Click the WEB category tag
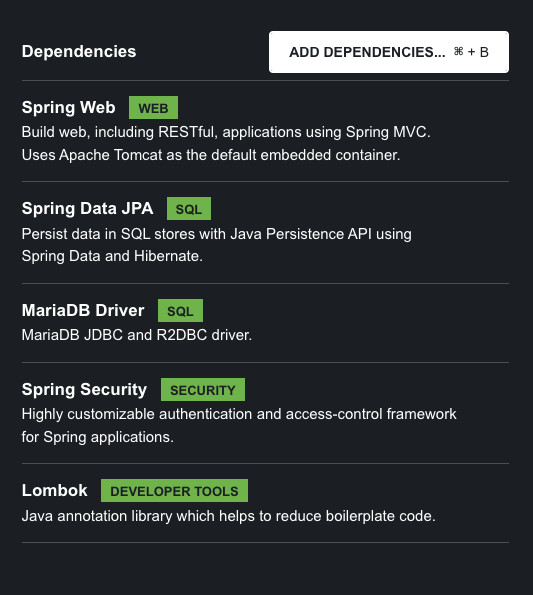Viewport: 533px width, 595px height. [153, 108]
